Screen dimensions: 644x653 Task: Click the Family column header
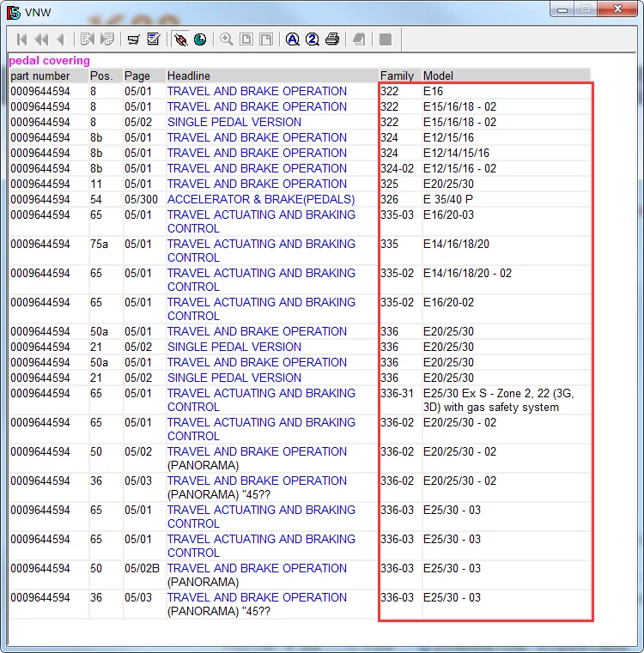pos(397,76)
